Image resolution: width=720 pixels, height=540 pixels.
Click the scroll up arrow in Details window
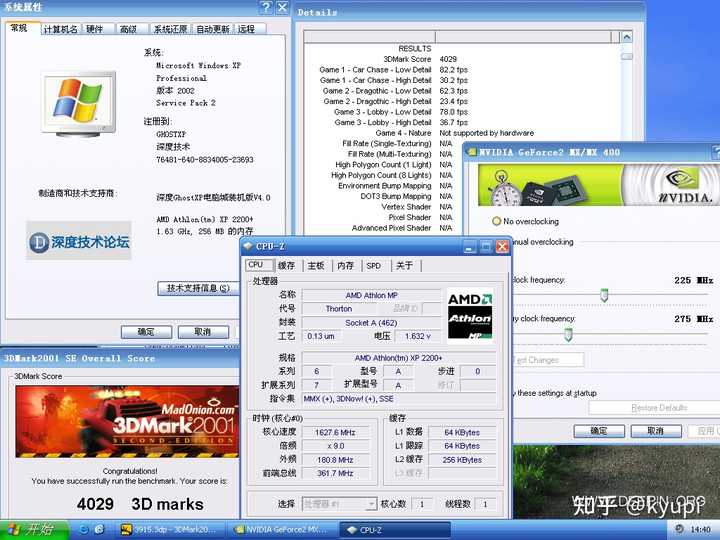point(627,37)
